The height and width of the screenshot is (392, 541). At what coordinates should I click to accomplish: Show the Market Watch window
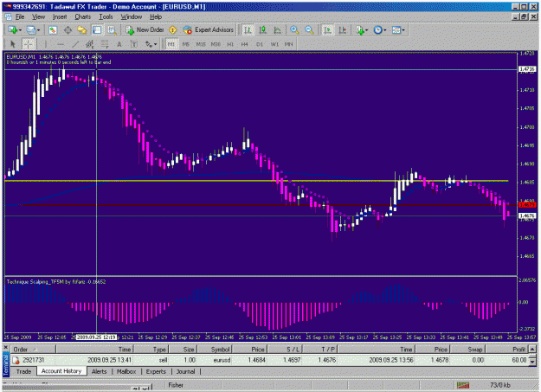tap(53, 30)
